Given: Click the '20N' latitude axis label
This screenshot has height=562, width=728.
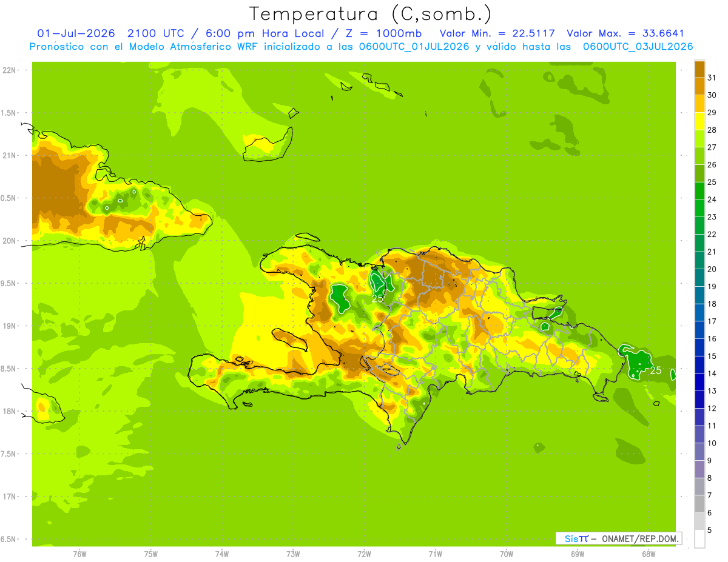Looking at the screenshot, I should click(9, 241).
